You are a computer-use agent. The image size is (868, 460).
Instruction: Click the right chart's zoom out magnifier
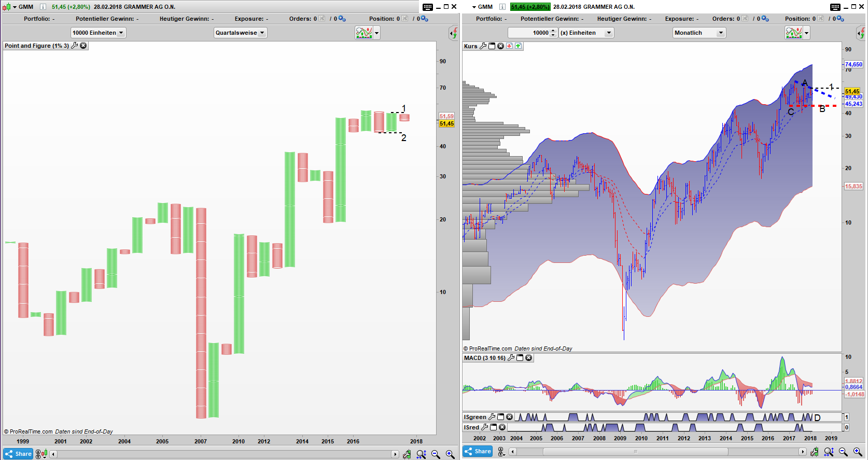coord(843,452)
